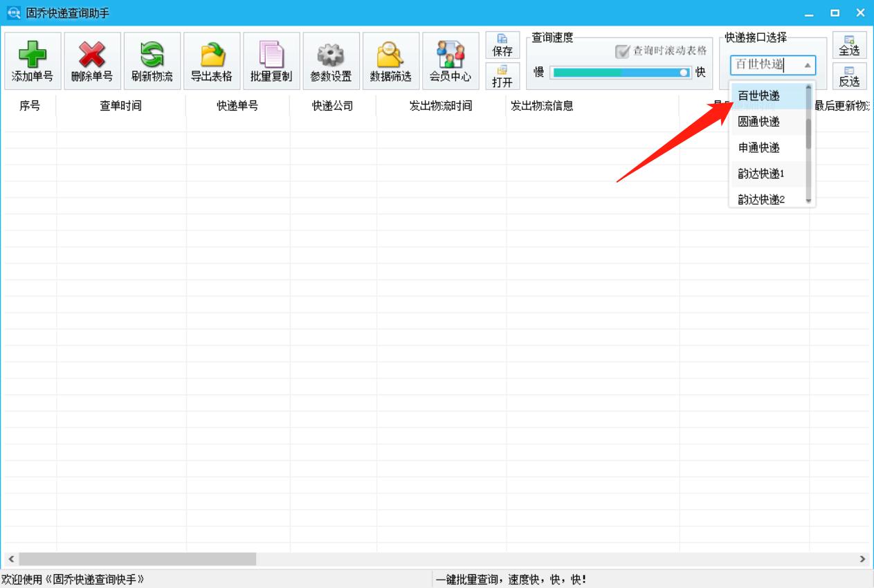874x588 pixels.
Task: Click the 全选 select all button
Action: (x=849, y=45)
